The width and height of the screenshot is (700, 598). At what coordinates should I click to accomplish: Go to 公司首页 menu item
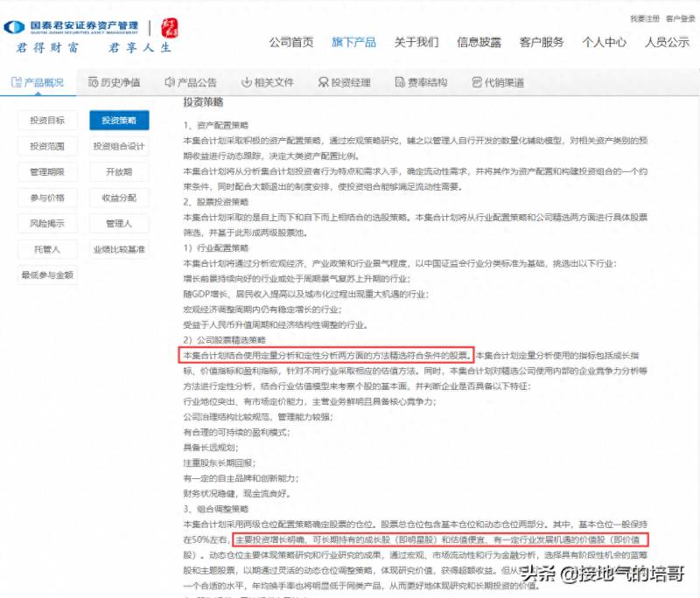tap(291, 42)
